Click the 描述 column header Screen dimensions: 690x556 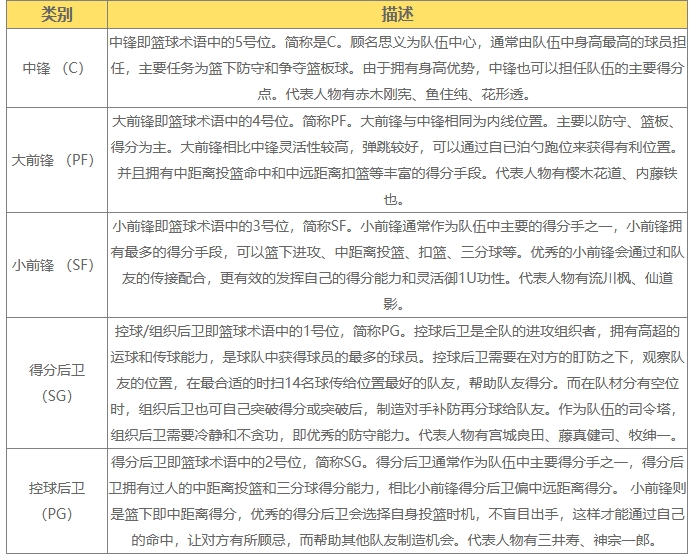[396, 16]
